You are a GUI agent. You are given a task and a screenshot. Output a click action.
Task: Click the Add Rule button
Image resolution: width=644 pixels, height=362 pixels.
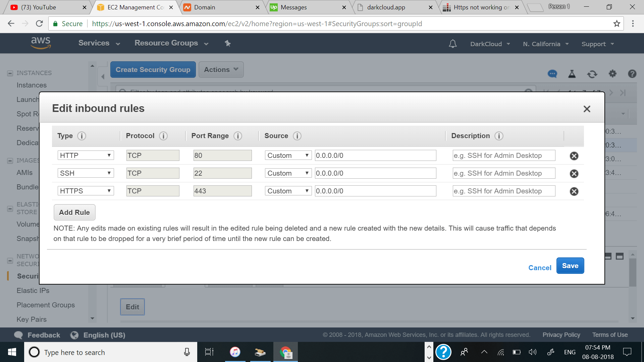coord(74,213)
